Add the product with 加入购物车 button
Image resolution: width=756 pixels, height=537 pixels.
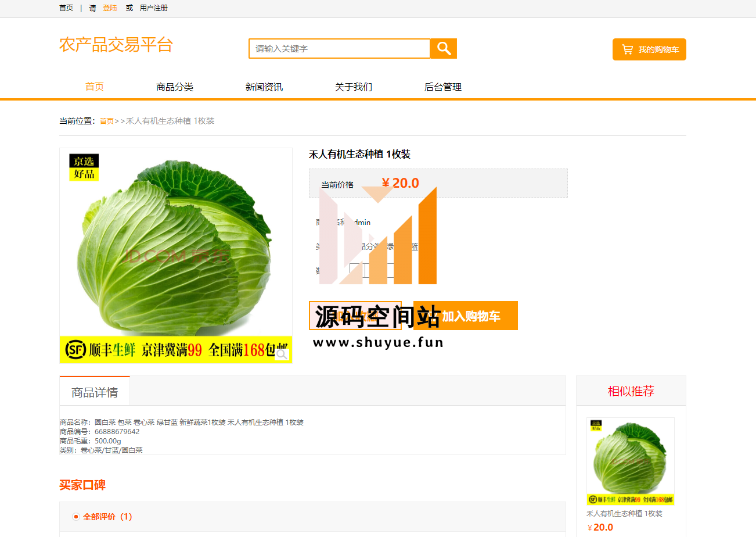(x=466, y=316)
